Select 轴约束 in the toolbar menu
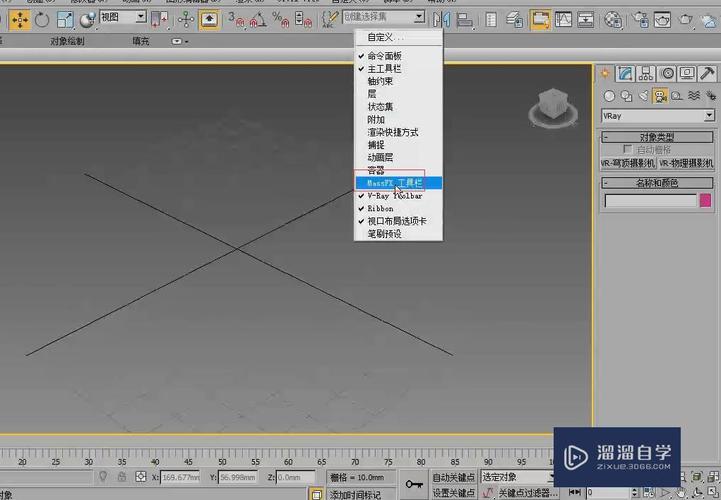 coord(398,81)
